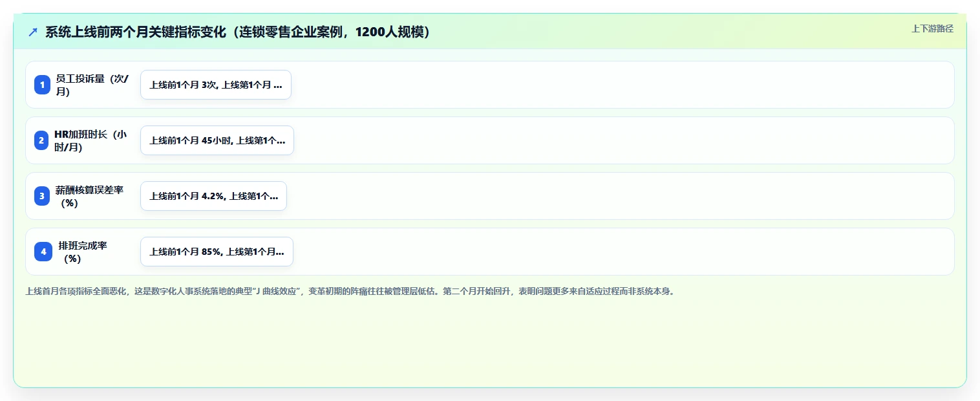Open the 上线前1个月 3次 value chip

click(216, 85)
